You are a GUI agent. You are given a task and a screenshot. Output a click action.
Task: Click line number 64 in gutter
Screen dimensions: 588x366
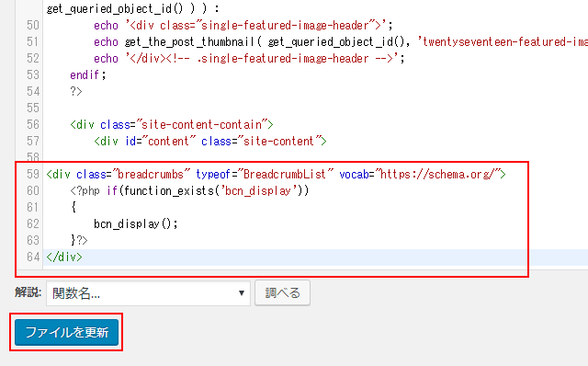click(x=33, y=257)
